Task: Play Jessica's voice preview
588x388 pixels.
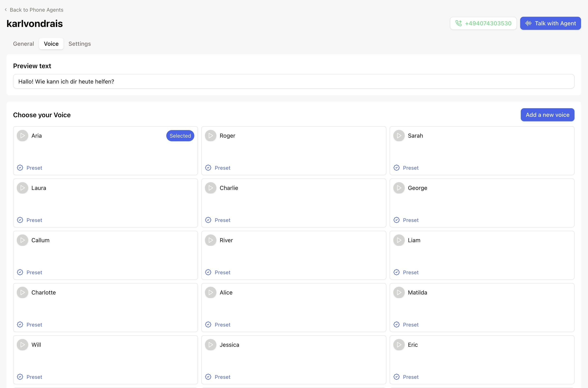Action: 211,345
